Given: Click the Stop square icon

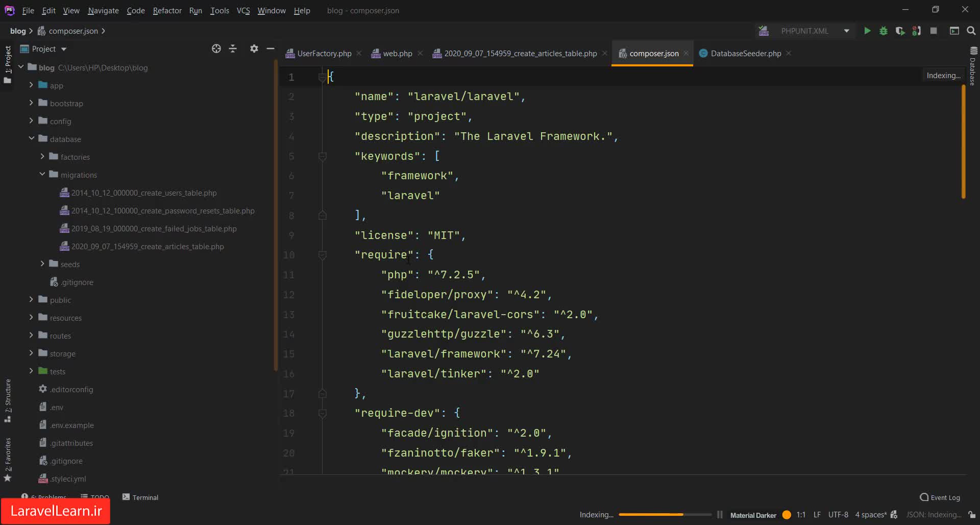Looking at the screenshot, I should 934,31.
